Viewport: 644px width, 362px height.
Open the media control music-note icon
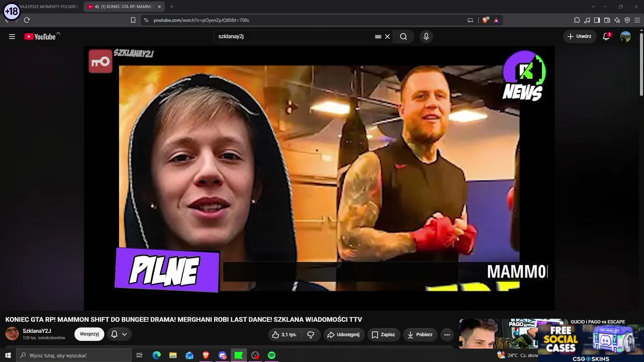click(x=587, y=20)
